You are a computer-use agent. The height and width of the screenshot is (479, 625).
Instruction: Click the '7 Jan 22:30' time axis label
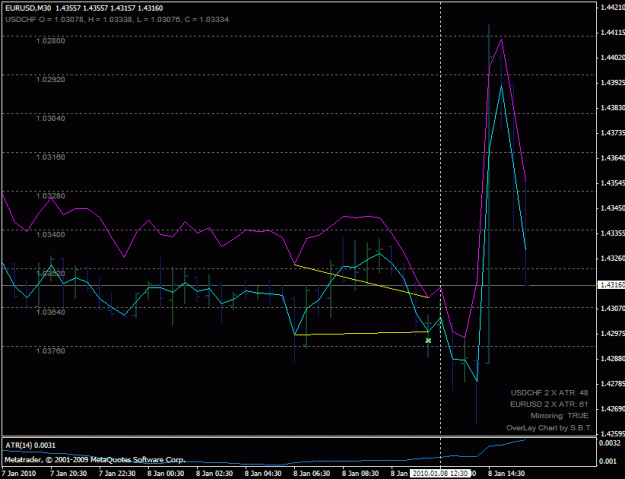(117, 474)
